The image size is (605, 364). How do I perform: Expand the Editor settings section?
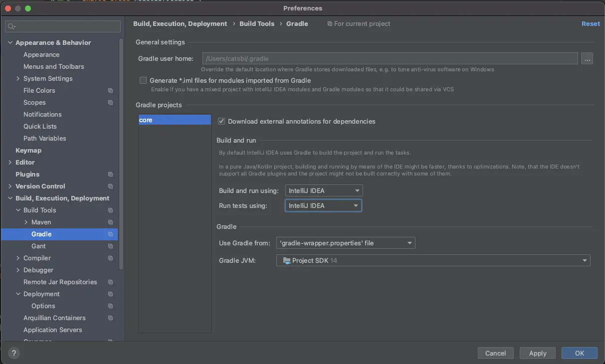(x=10, y=163)
